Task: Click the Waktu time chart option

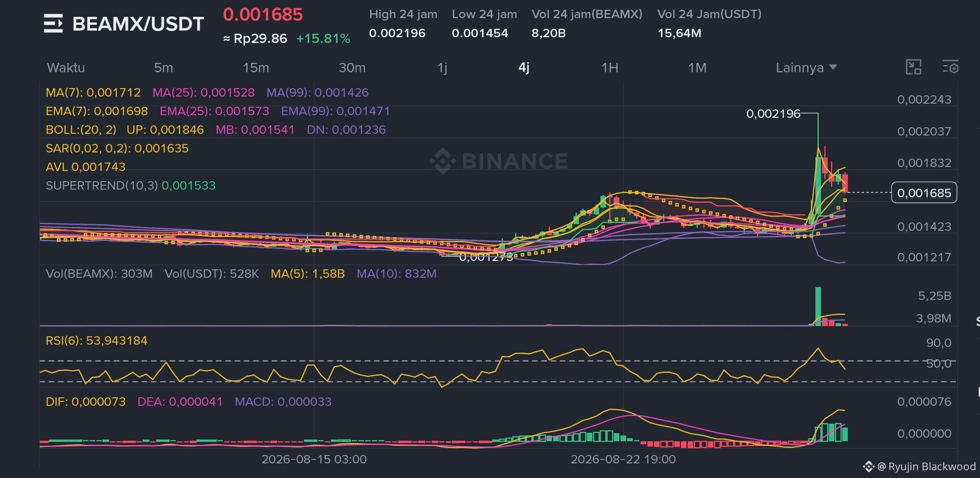Action: tap(66, 68)
